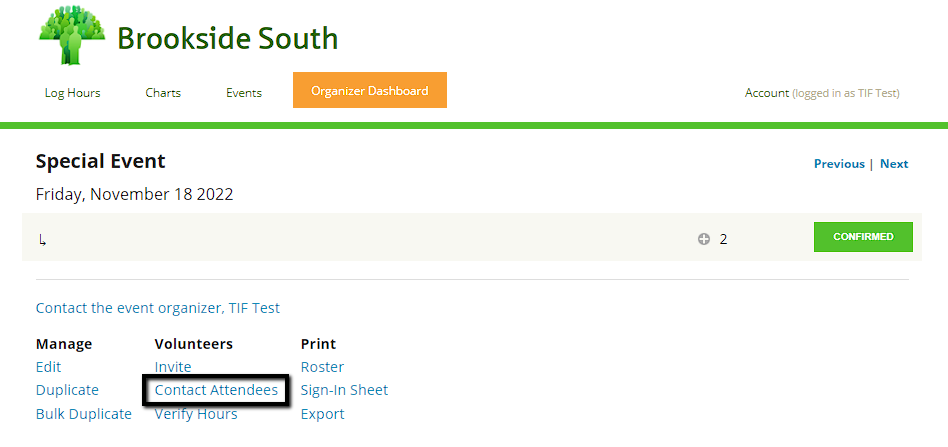Viewport: 948px width, 447px height.
Task: Go to the Events tab
Action: 244,93
